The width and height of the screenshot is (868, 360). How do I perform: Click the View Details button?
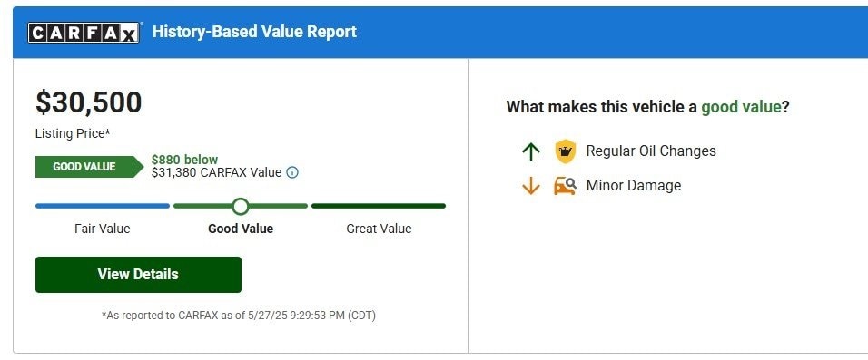(138, 274)
